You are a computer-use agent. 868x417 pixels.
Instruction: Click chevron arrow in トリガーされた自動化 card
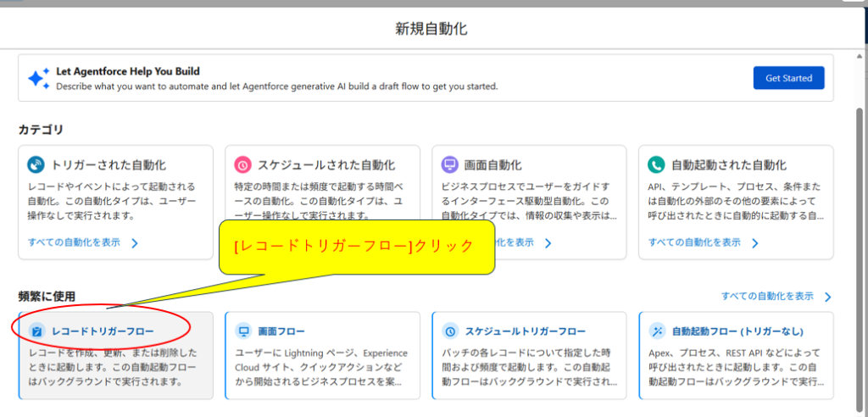(135, 243)
